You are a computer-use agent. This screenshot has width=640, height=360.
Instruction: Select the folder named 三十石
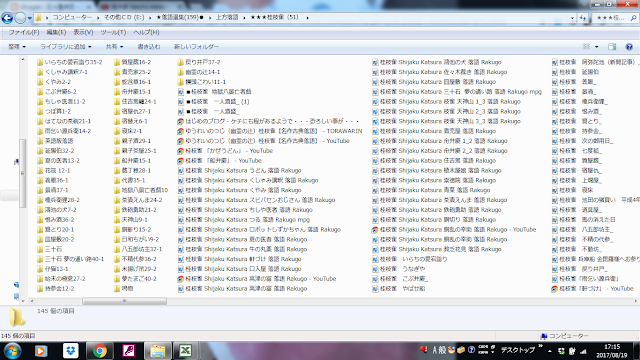click(x=49, y=249)
